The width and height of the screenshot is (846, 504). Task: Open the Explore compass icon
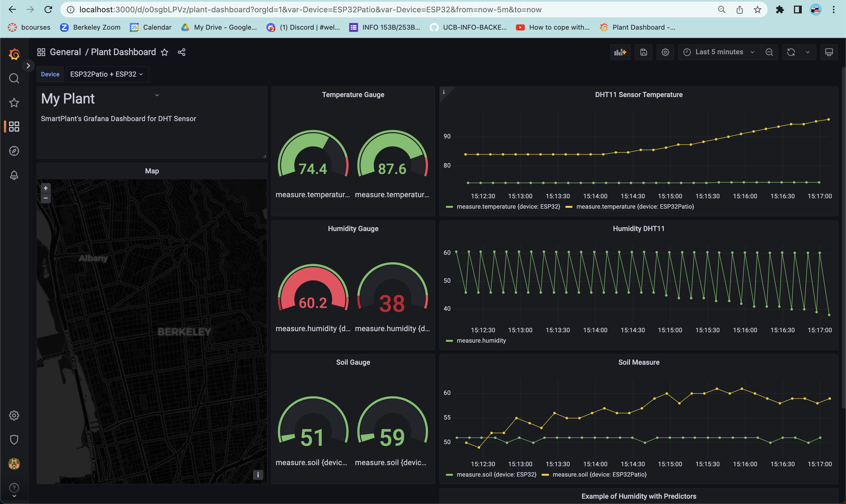(14, 151)
